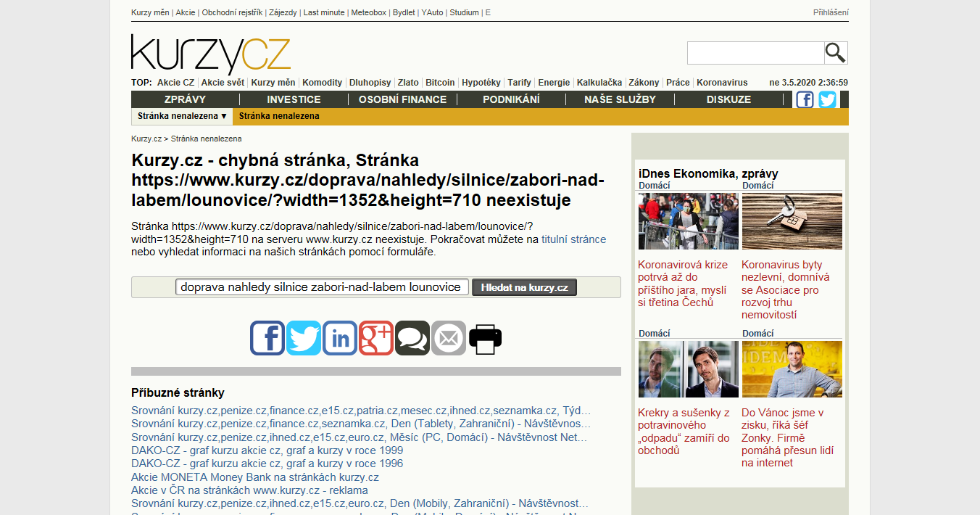Open the INVESTICE menu

pyautogui.click(x=294, y=99)
